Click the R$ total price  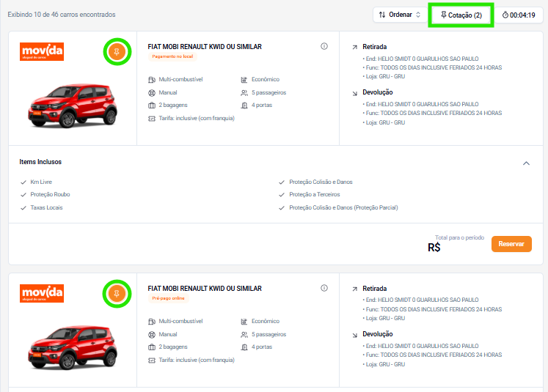pos(434,248)
